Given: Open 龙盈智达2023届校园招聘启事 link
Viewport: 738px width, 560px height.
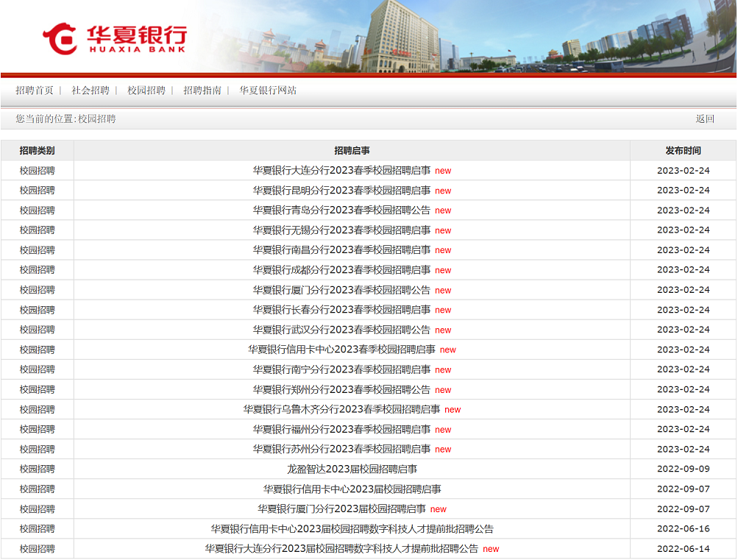Looking at the screenshot, I should point(352,469).
